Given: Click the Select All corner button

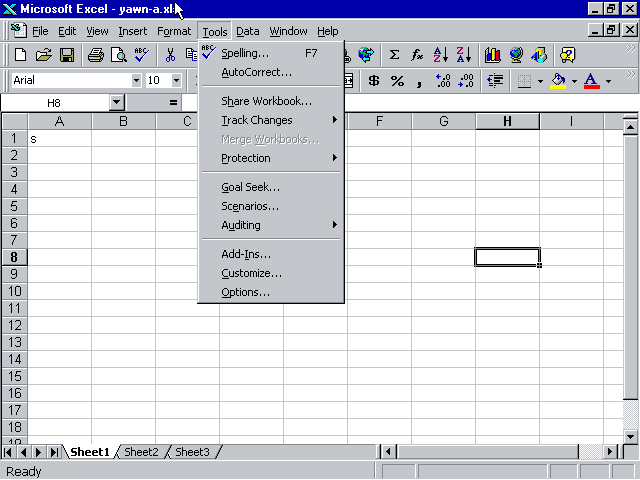Looking at the screenshot, I should [x=15, y=121].
